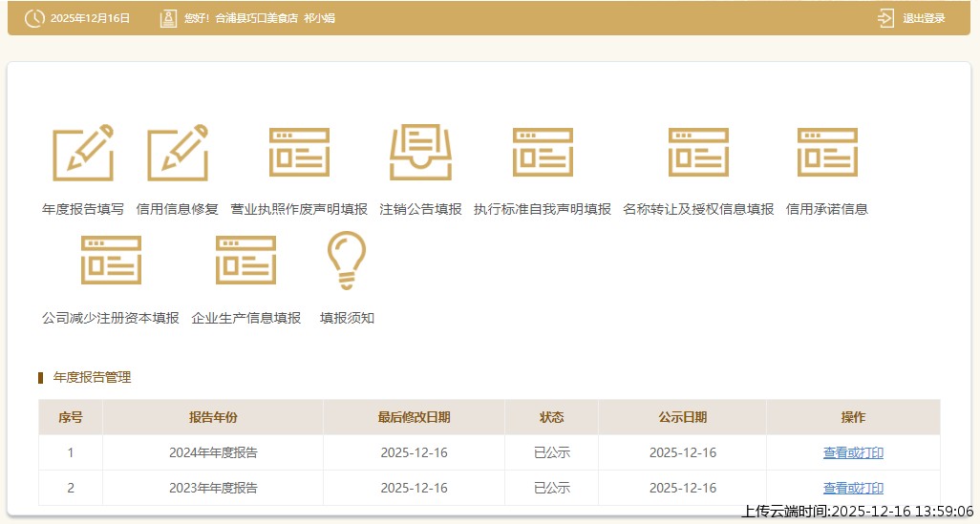Click the user profile icon in header
Image resolution: width=980 pixels, height=524 pixels.
[x=168, y=18]
